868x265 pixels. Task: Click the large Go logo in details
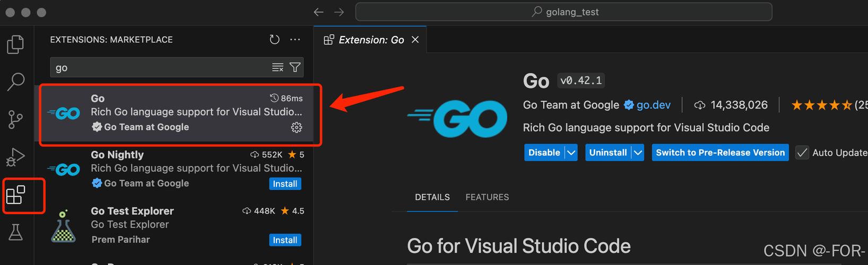(457, 119)
